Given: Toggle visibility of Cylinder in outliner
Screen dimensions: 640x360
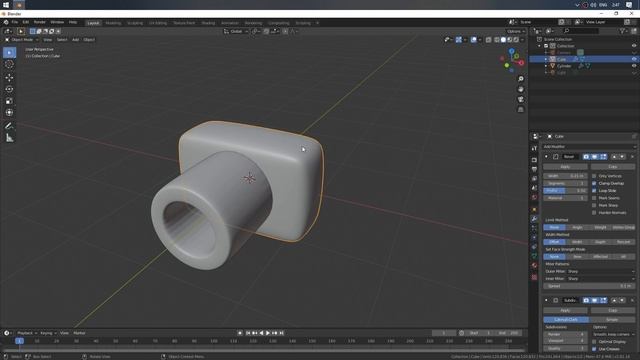Looking at the screenshot, I should 634,66.
